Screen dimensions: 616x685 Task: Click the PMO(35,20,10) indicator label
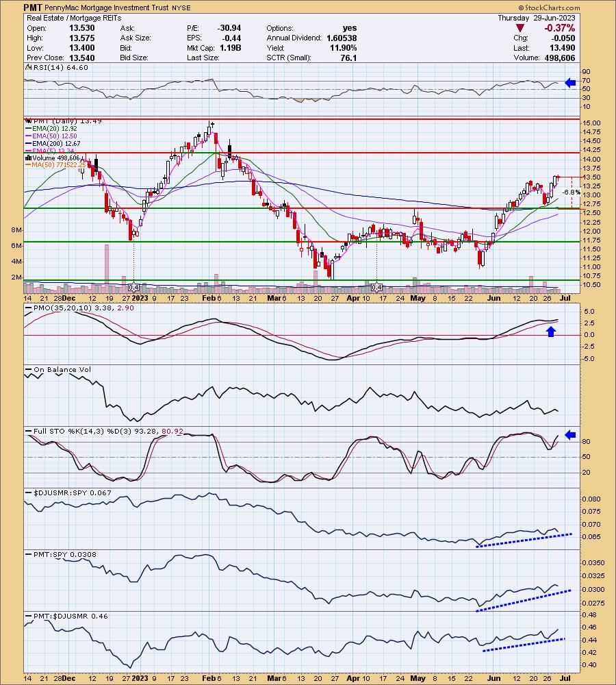point(79,308)
